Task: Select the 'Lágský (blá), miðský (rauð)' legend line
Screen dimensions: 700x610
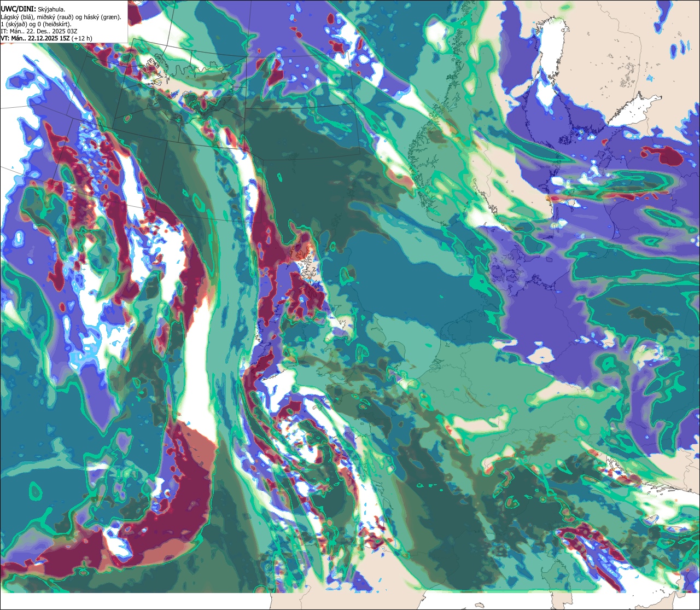Action: [61, 17]
